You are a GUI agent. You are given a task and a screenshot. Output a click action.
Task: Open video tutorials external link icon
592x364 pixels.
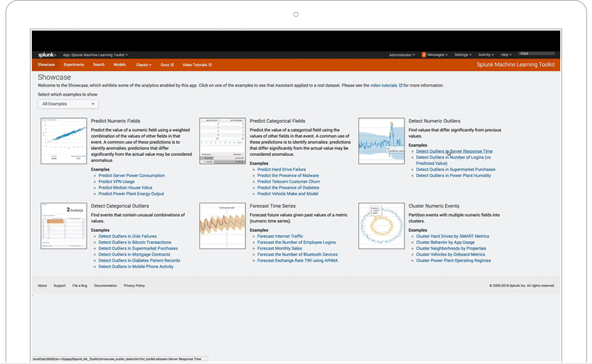coord(401,85)
